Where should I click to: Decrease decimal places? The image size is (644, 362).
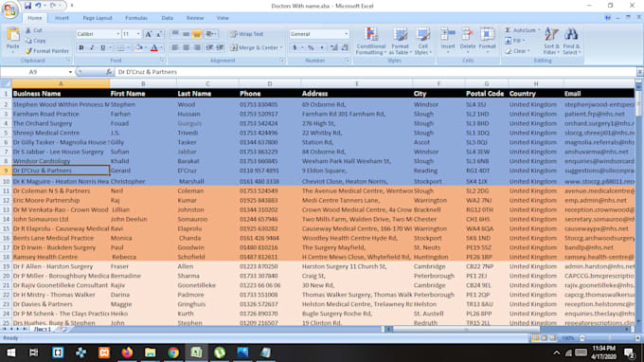tap(345, 47)
